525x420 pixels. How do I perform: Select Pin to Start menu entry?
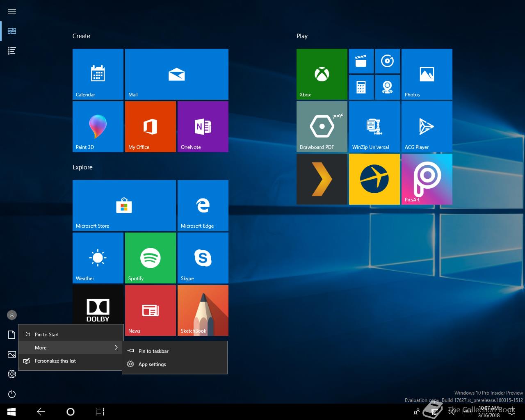(x=71, y=334)
